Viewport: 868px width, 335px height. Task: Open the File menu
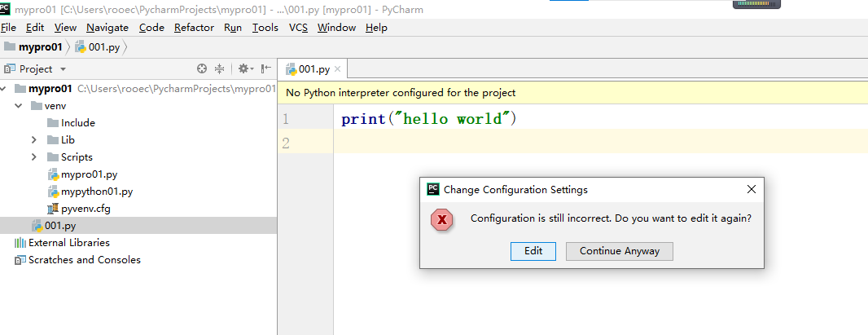8,28
